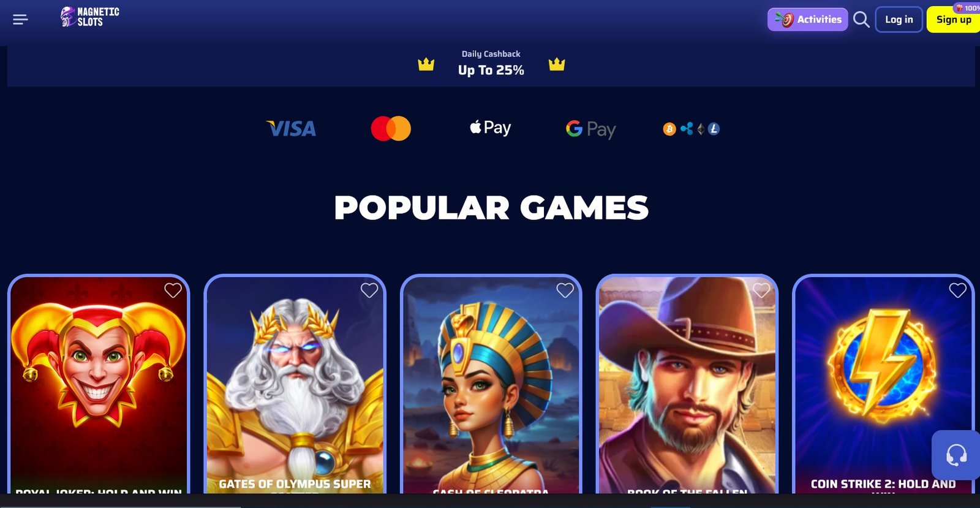Toggle heart on the cowboy game card
Image resolution: width=980 pixels, height=508 pixels.
click(x=761, y=290)
